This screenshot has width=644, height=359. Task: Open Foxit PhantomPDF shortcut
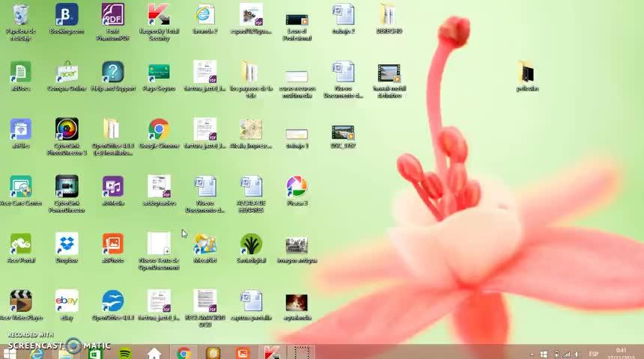(x=112, y=16)
